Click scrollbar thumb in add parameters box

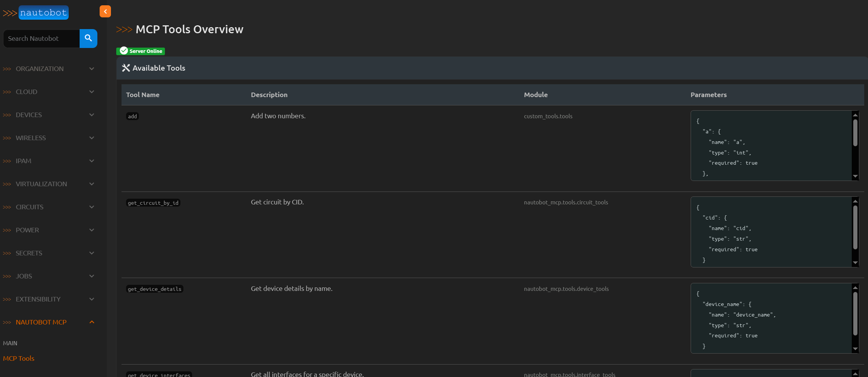tap(855, 133)
